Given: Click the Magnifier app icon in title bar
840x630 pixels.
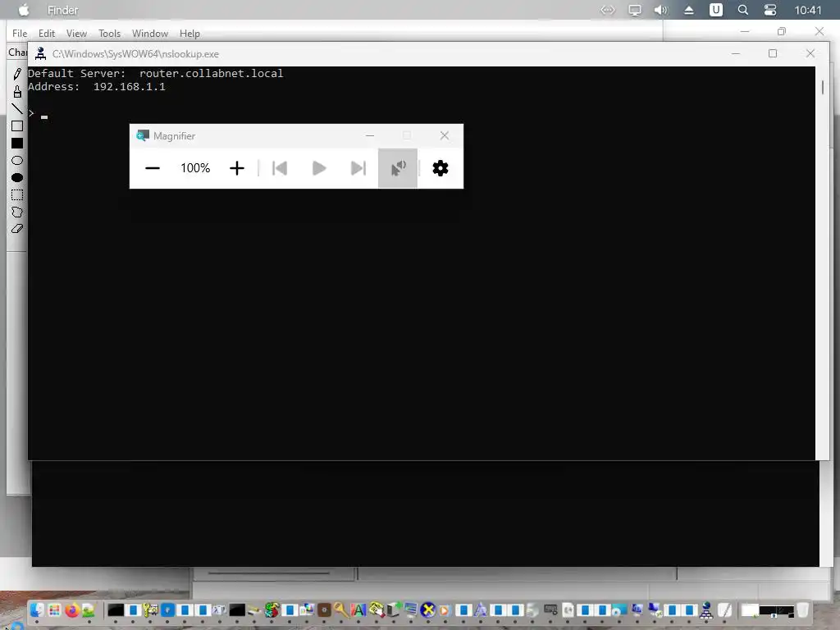Looking at the screenshot, I should [142, 135].
